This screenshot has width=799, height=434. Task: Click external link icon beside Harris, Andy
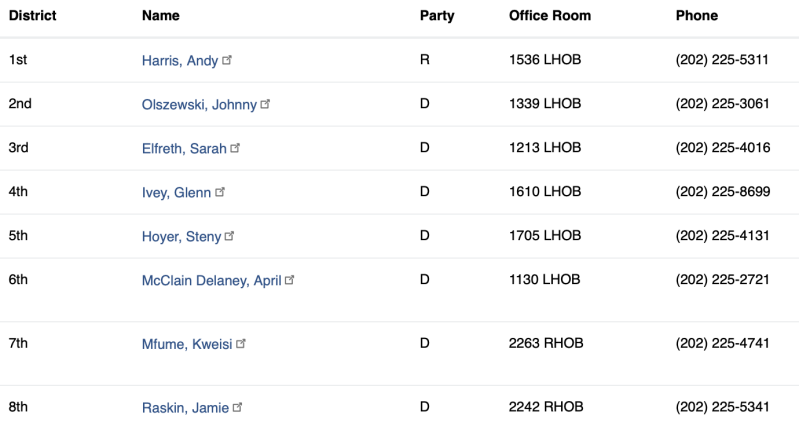point(228,60)
